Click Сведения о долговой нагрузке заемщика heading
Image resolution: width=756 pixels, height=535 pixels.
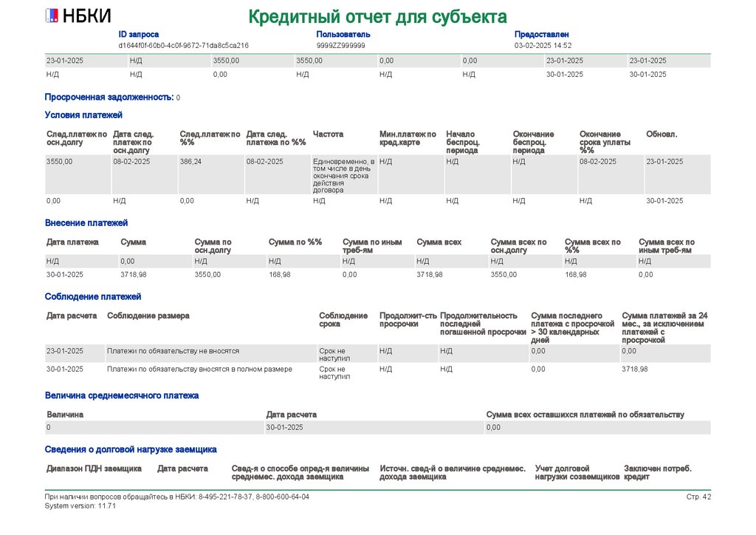coord(131,449)
